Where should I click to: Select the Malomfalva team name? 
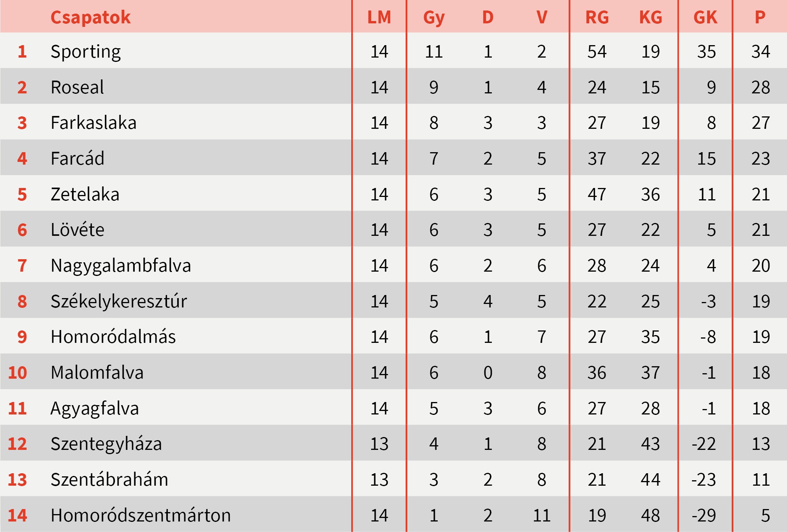(97, 373)
